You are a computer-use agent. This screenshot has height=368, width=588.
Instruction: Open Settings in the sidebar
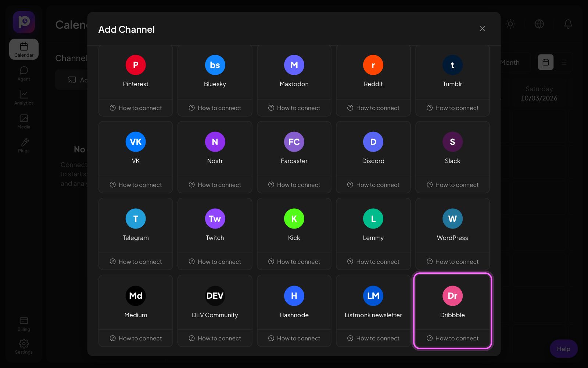pos(24,347)
